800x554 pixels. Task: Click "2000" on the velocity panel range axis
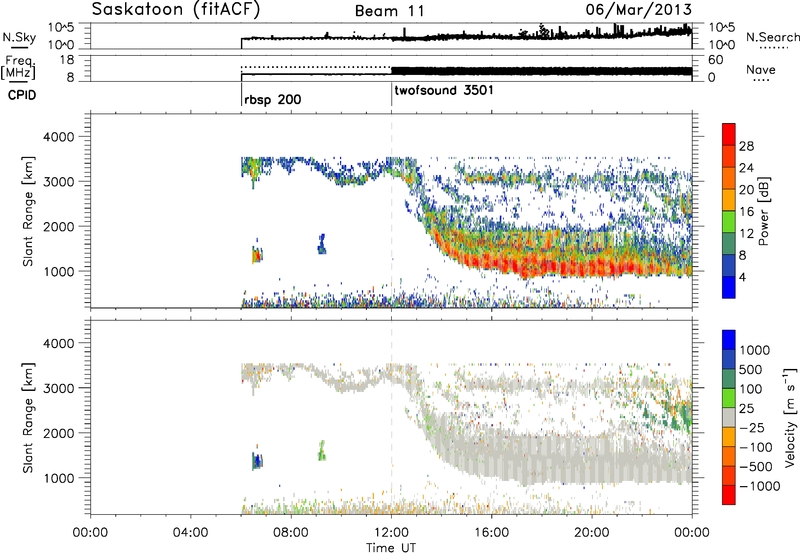click(58, 433)
